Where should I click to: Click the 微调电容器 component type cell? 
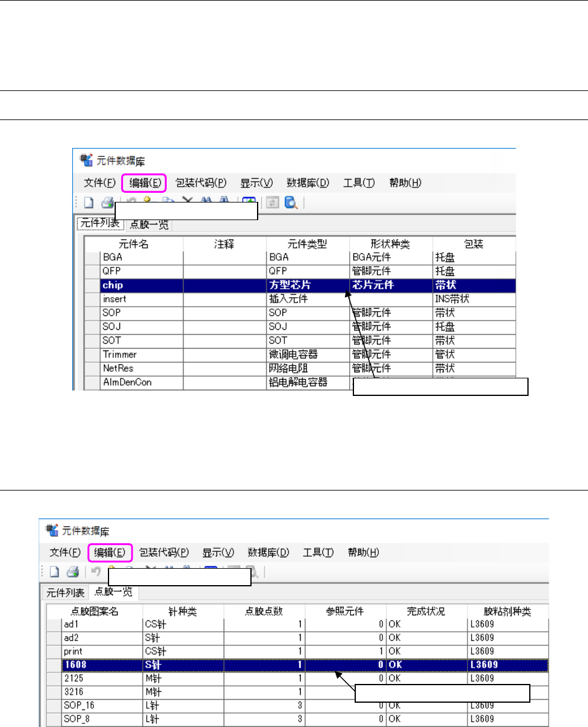308,355
